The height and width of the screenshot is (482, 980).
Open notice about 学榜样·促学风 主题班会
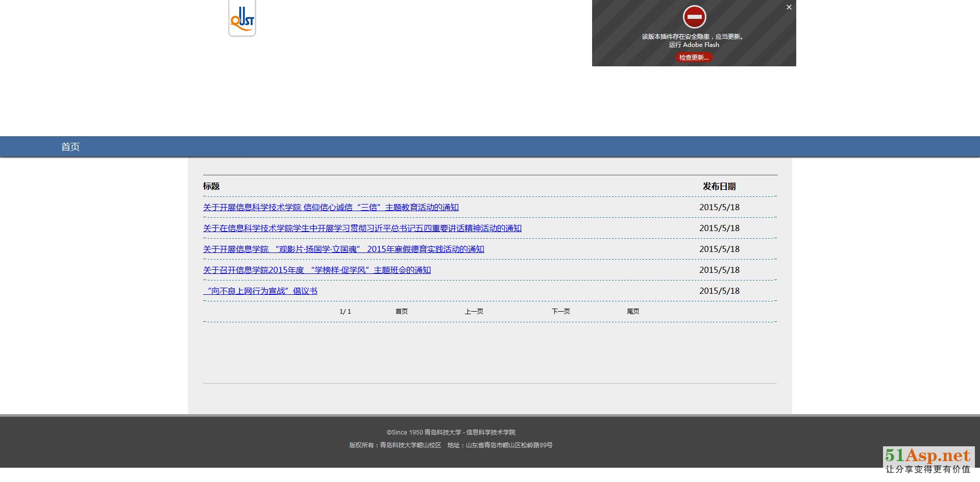point(317,270)
